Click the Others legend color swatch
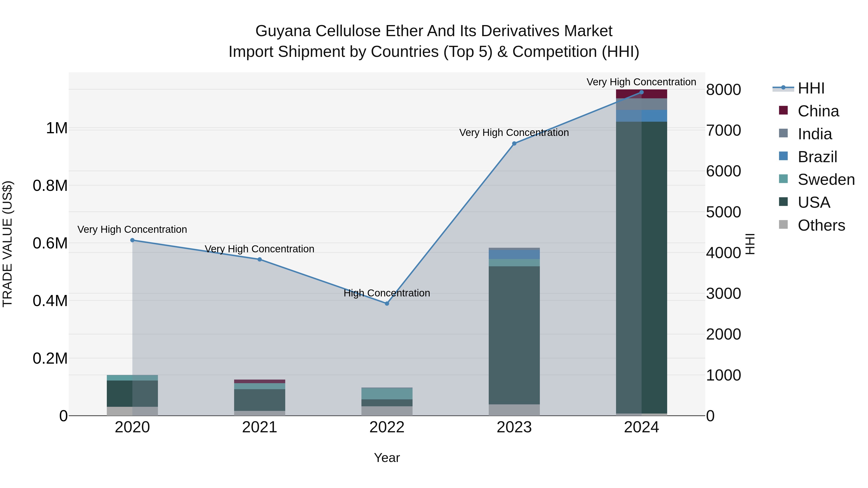This screenshot has width=868, height=488. point(783,224)
